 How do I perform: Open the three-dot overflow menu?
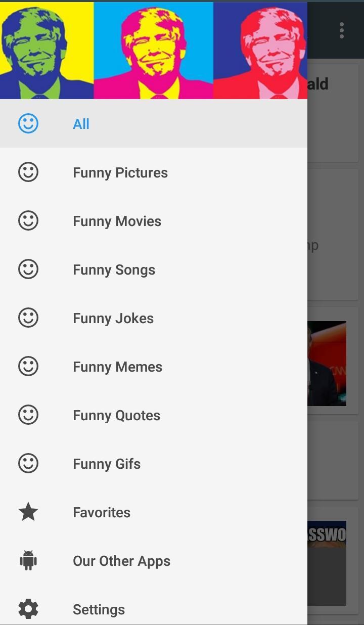click(x=342, y=30)
